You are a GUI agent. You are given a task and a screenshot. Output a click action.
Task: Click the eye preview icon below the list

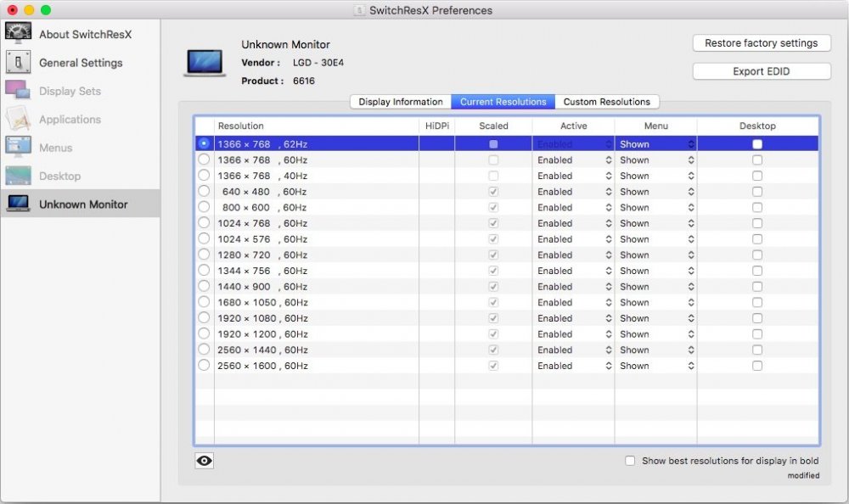(x=204, y=461)
